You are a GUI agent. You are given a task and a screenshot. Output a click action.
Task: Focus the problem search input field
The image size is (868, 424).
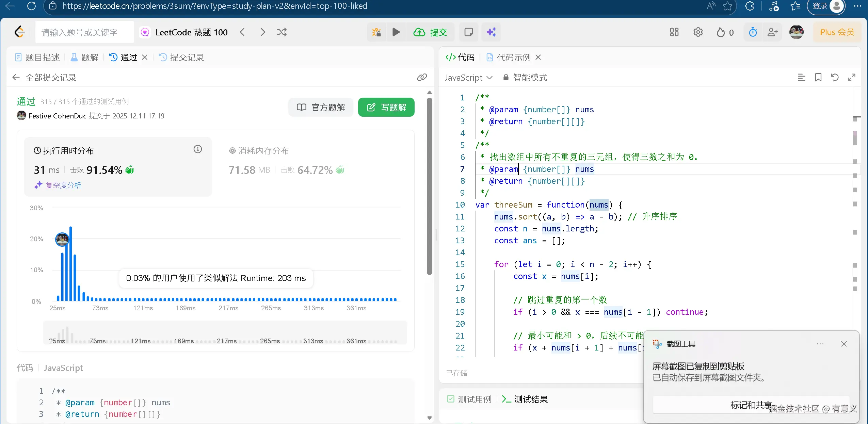[84, 32]
